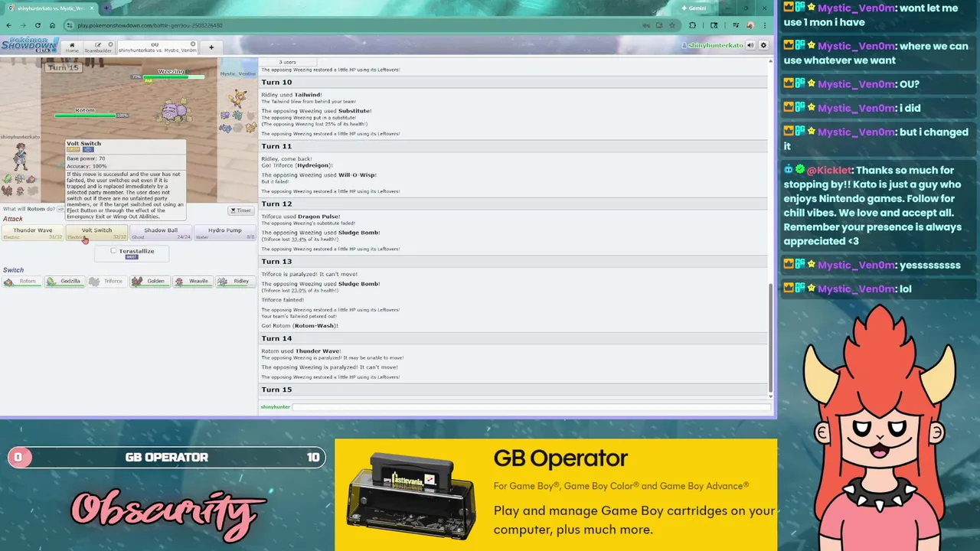Click "Go! Rotom (Rotom-Wash)!" log line

click(x=299, y=326)
